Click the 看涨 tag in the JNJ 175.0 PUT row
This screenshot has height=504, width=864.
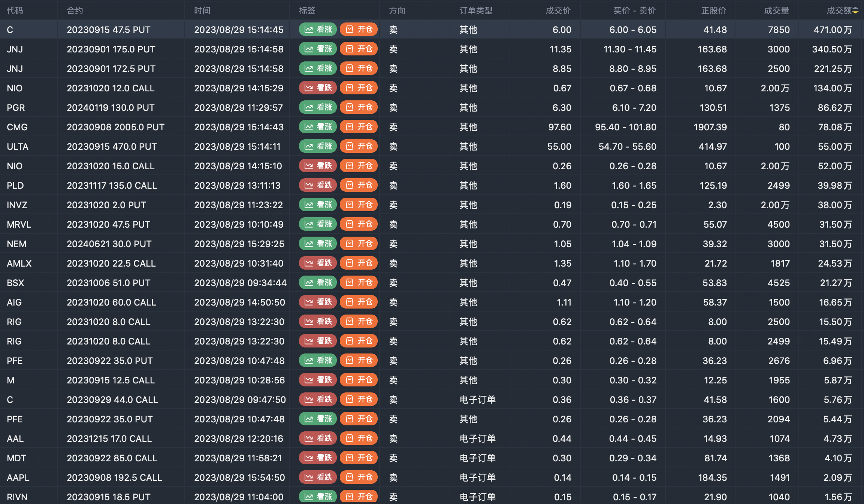[x=318, y=49]
